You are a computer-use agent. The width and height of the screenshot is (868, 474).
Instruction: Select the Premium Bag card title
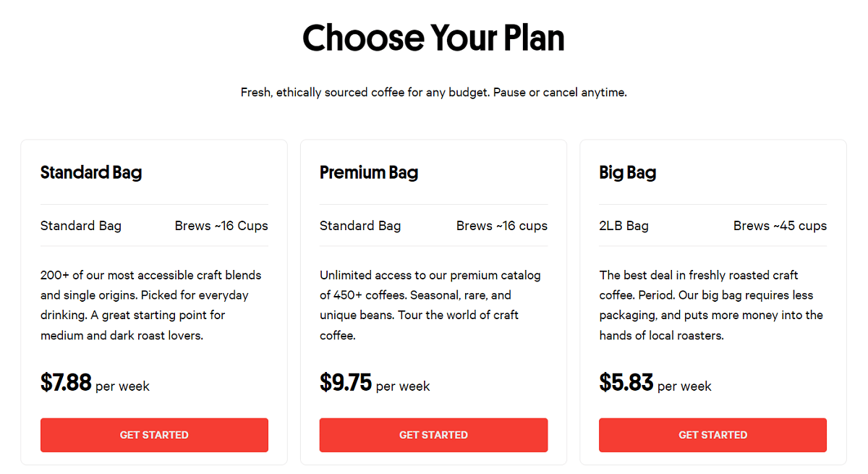point(369,172)
